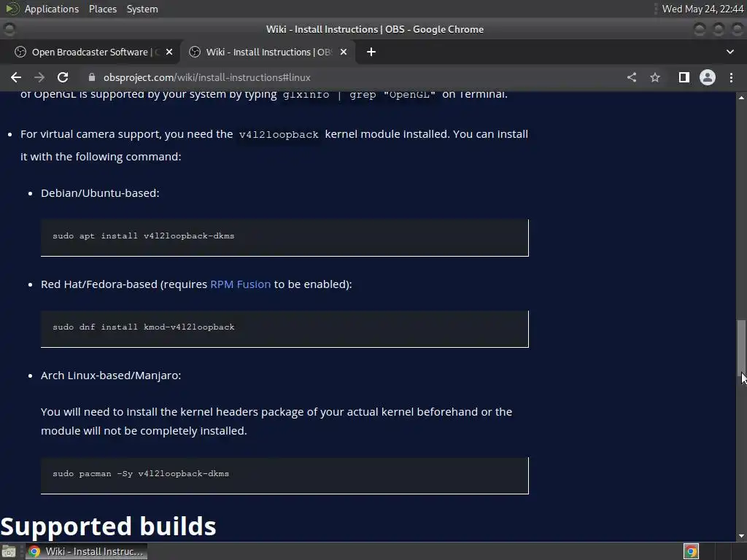Click the show desktop icon in taskbar
The image size is (747, 560).
(9, 551)
